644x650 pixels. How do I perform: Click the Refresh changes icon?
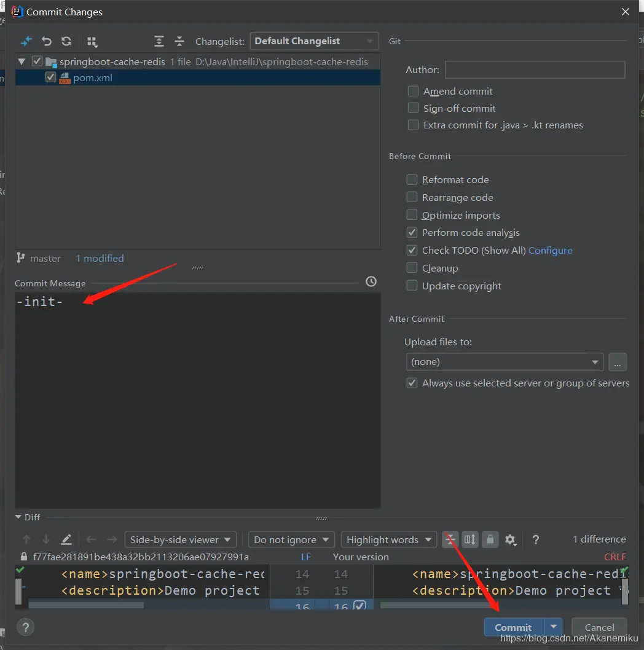66,41
